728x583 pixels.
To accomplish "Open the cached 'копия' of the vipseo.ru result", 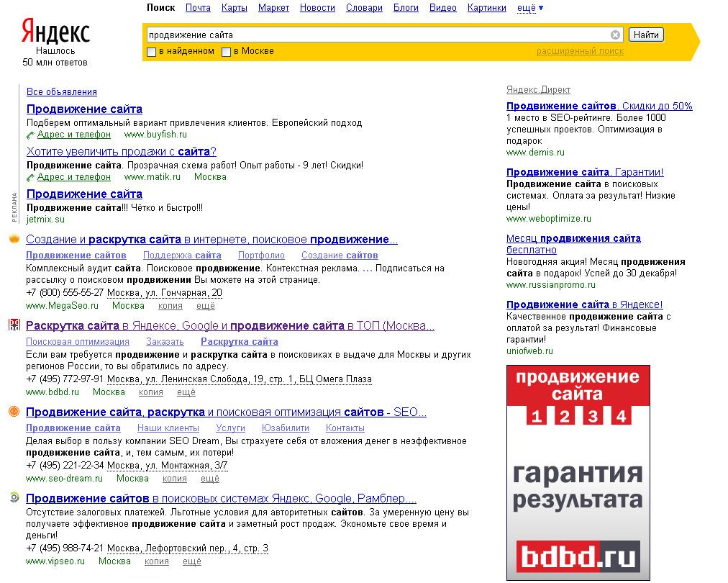I will (157, 561).
